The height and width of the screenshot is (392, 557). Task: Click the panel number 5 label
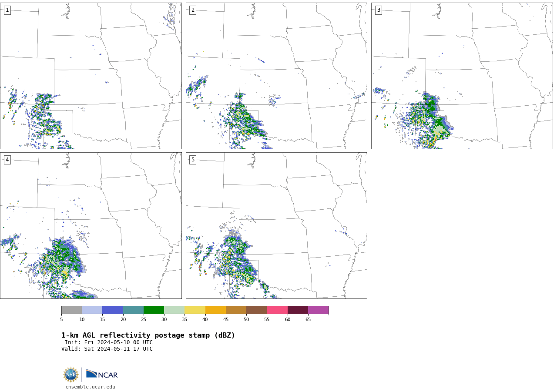click(193, 160)
